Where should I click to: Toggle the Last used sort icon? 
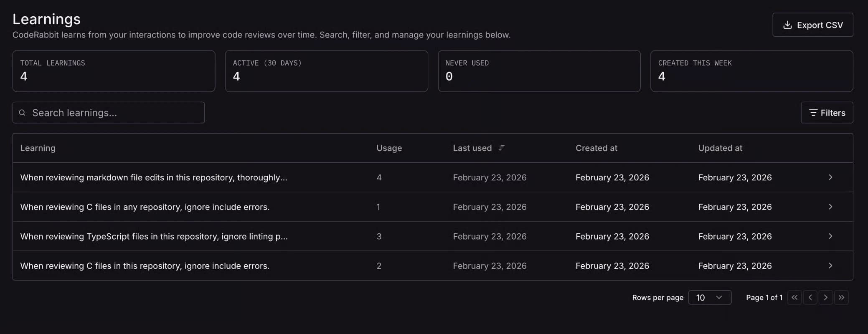coord(501,148)
